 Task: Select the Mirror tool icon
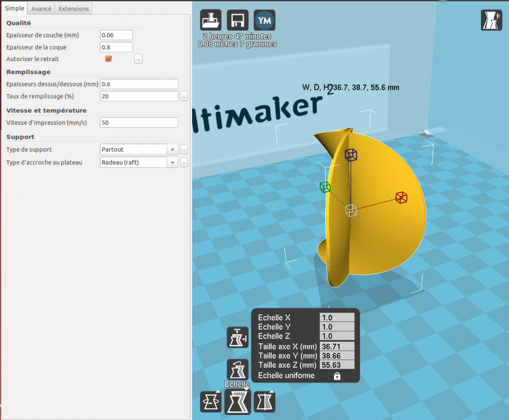(265, 402)
